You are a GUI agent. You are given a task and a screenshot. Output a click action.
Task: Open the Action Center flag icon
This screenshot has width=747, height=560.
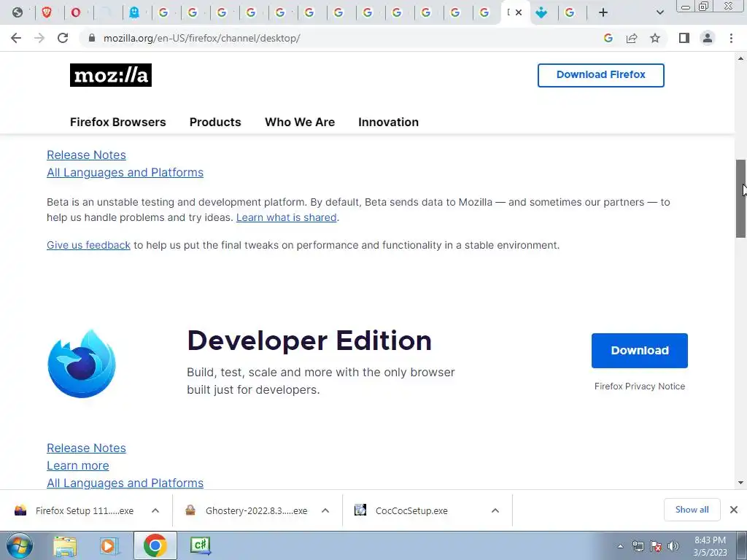tap(656, 546)
